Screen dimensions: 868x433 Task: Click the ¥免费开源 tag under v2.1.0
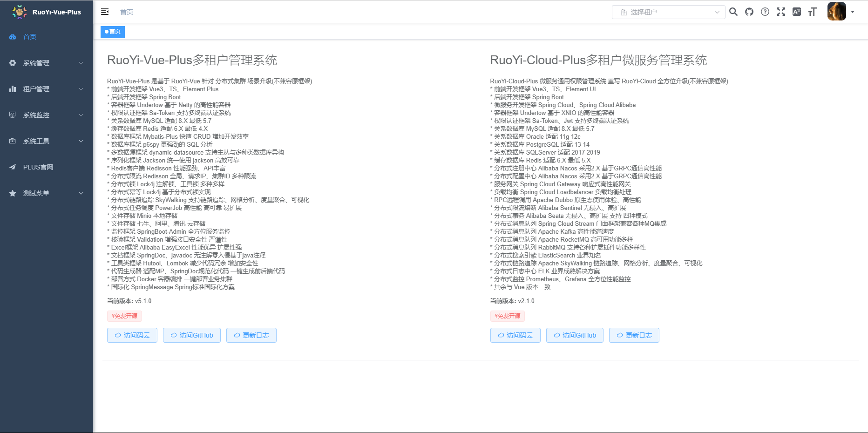click(x=508, y=316)
